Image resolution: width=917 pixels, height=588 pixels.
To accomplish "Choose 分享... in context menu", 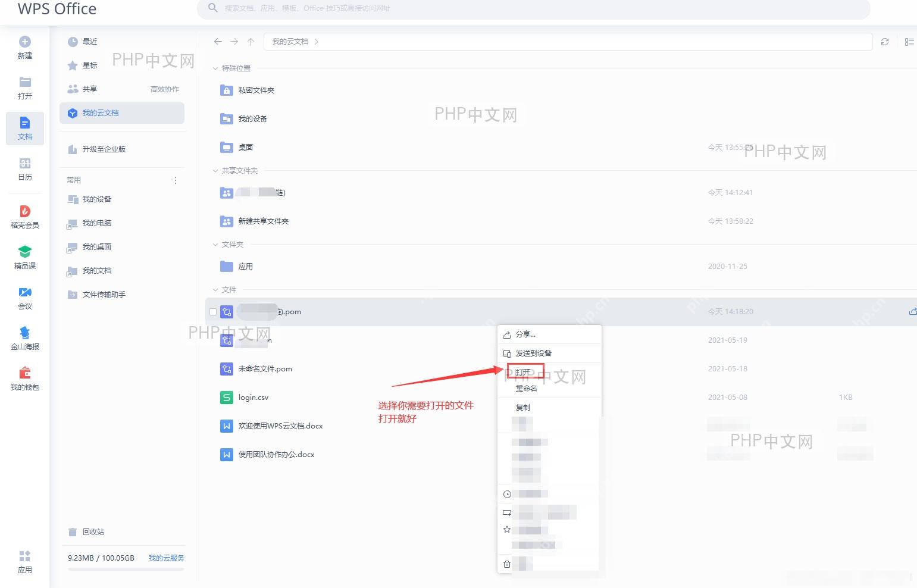I will 549,334.
